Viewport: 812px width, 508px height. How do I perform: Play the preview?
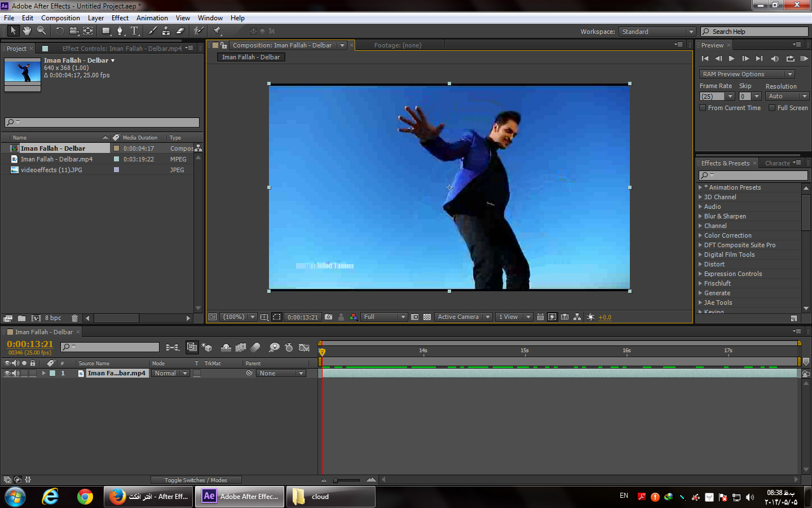tap(732, 59)
